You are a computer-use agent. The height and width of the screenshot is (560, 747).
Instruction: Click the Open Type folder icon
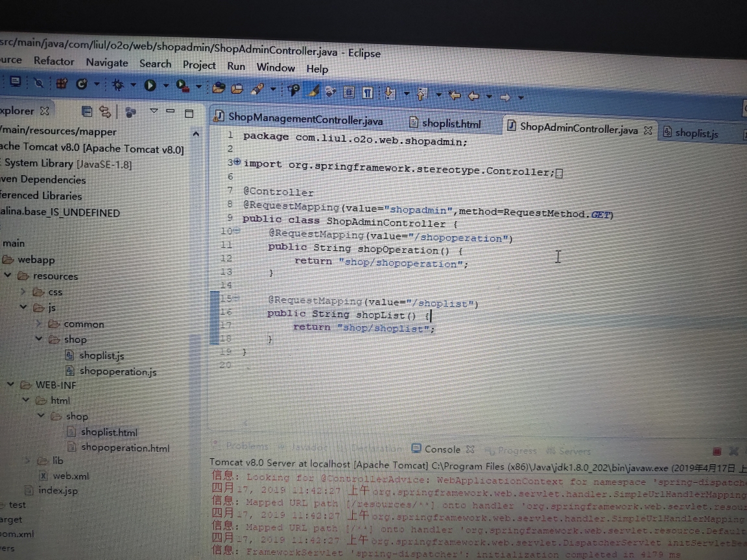(218, 87)
